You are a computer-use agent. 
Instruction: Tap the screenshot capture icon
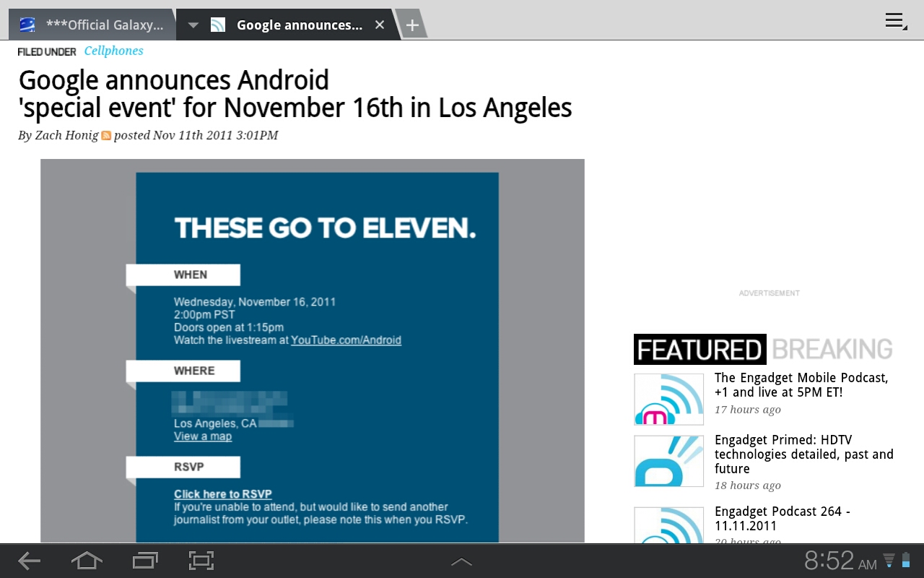pyautogui.click(x=201, y=561)
